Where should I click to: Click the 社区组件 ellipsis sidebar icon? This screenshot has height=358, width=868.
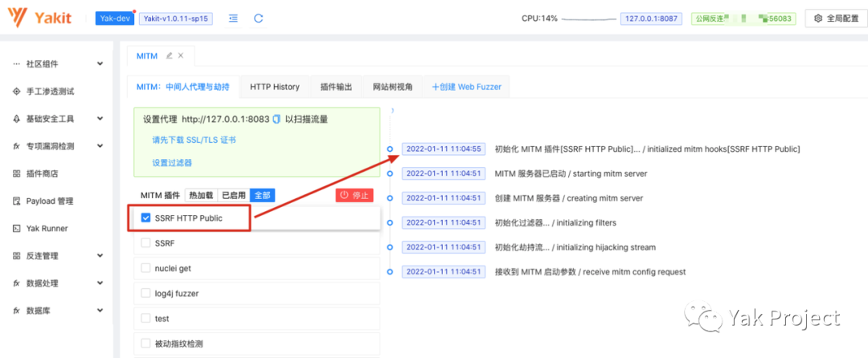(x=17, y=64)
